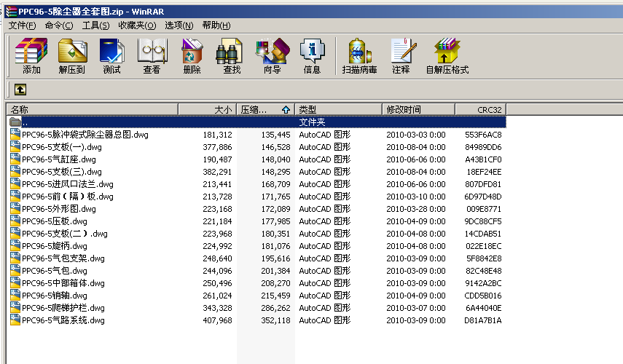Click 自解压格式 (SFX) icon
Viewport: 623px width, 364px height.
point(447,56)
